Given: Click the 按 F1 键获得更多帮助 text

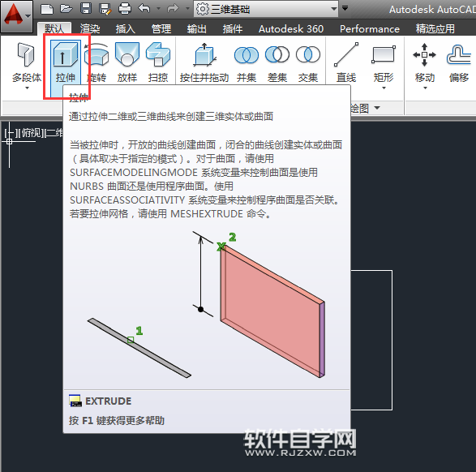Looking at the screenshot, I should click(117, 420).
